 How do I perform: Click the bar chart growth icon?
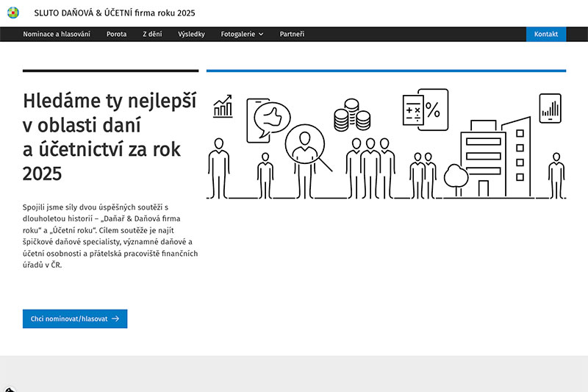[x=223, y=107]
